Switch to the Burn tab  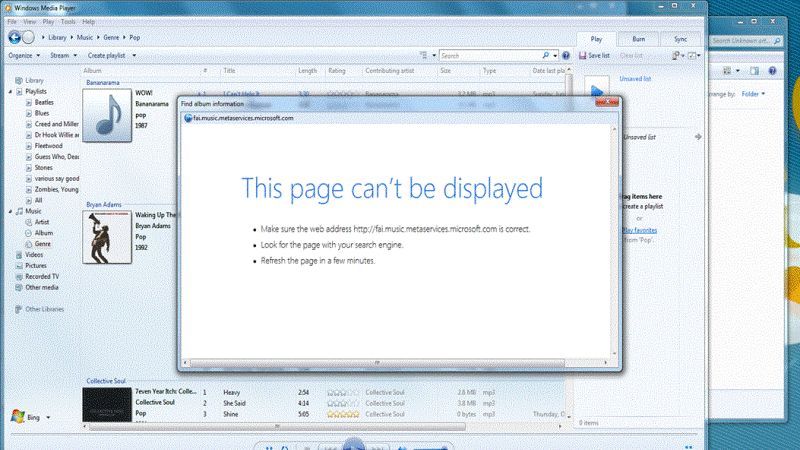click(638, 39)
